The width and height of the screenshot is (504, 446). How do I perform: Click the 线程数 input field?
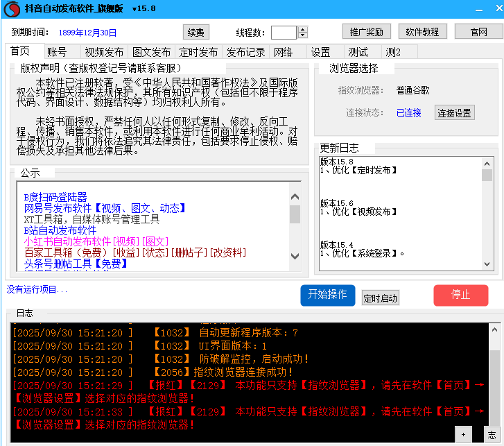(284, 33)
